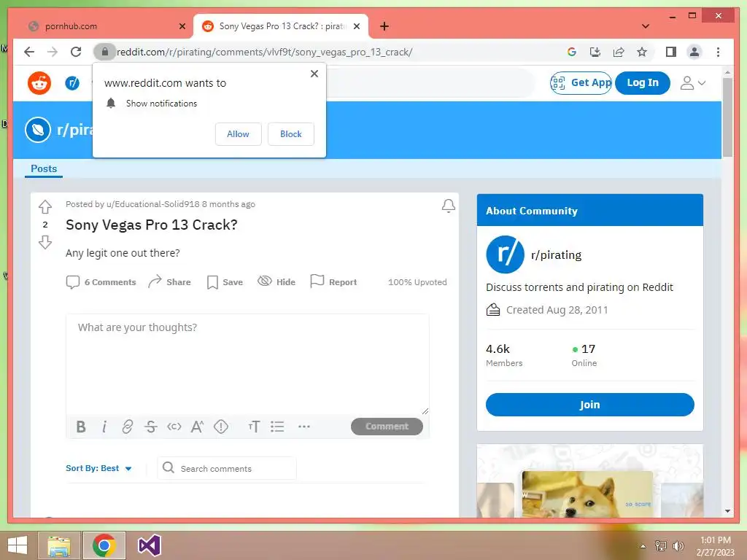The image size is (747, 560).
Task: Click the Get App button
Action: pyautogui.click(x=581, y=83)
